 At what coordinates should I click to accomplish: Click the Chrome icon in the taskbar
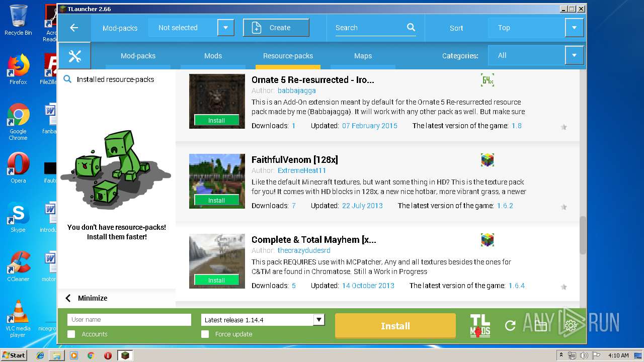coord(91,355)
